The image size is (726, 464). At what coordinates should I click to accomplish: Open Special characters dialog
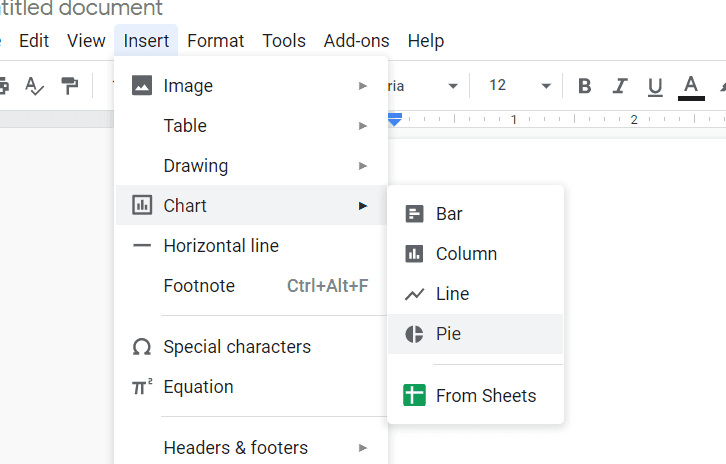click(237, 347)
